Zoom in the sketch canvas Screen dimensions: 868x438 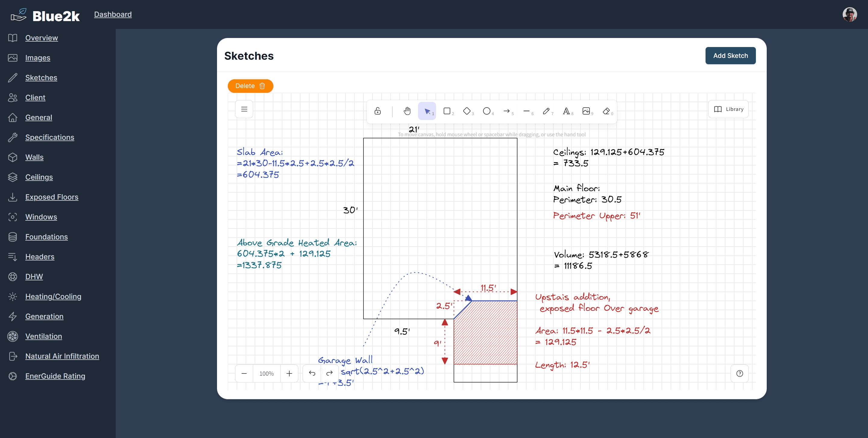(x=289, y=373)
